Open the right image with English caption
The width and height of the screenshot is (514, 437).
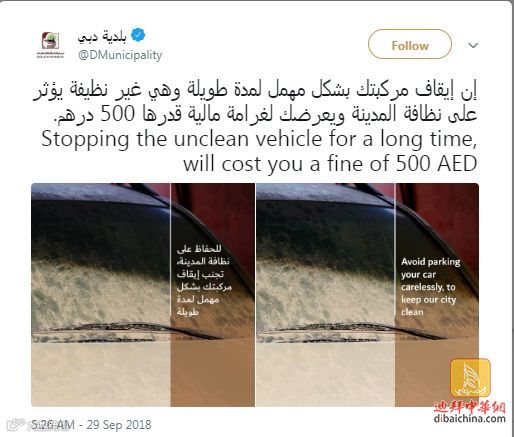pos(367,295)
